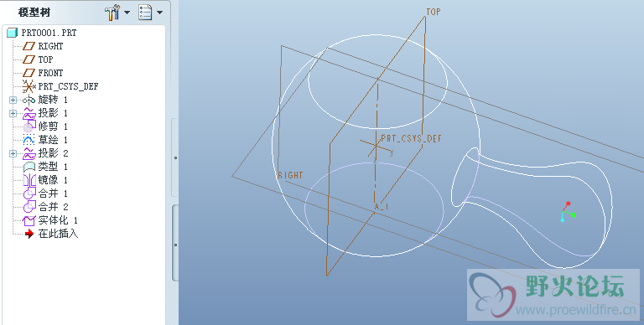Select the RIGHT datum plane icon in tree
The height and width of the screenshot is (325, 644).
[29, 46]
